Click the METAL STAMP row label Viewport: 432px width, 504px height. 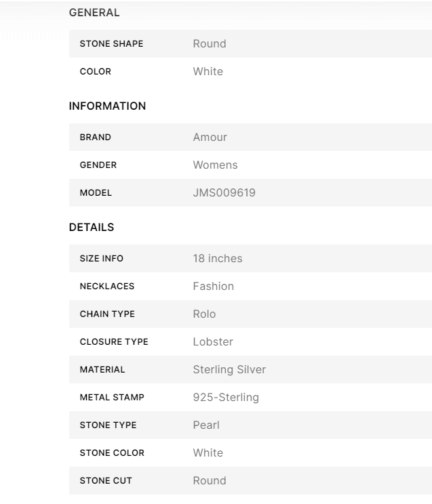pos(111,398)
